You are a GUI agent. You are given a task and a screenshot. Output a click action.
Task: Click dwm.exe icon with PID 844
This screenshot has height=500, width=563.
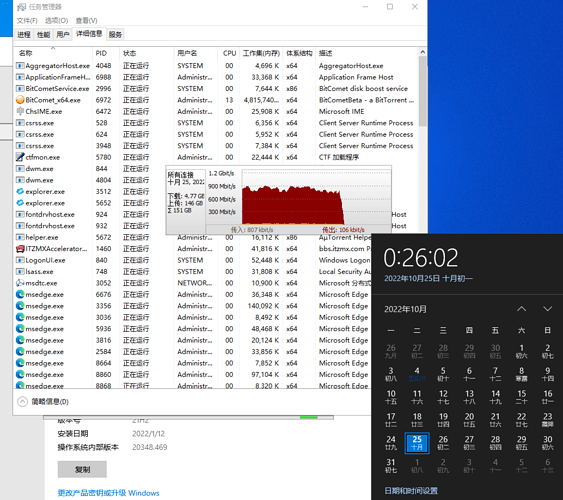click(x=20, y=168)
